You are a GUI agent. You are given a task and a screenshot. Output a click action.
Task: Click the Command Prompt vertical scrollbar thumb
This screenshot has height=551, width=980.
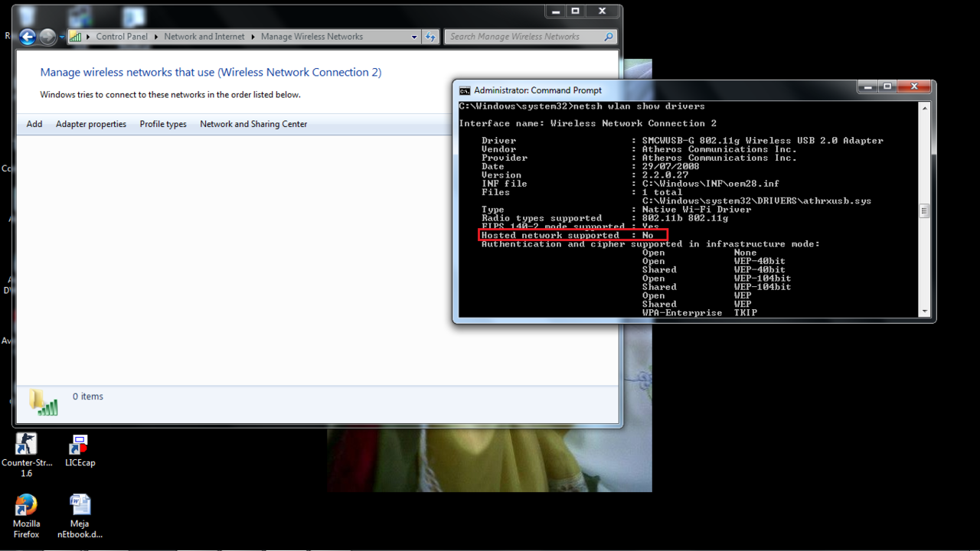pos(924,211)
